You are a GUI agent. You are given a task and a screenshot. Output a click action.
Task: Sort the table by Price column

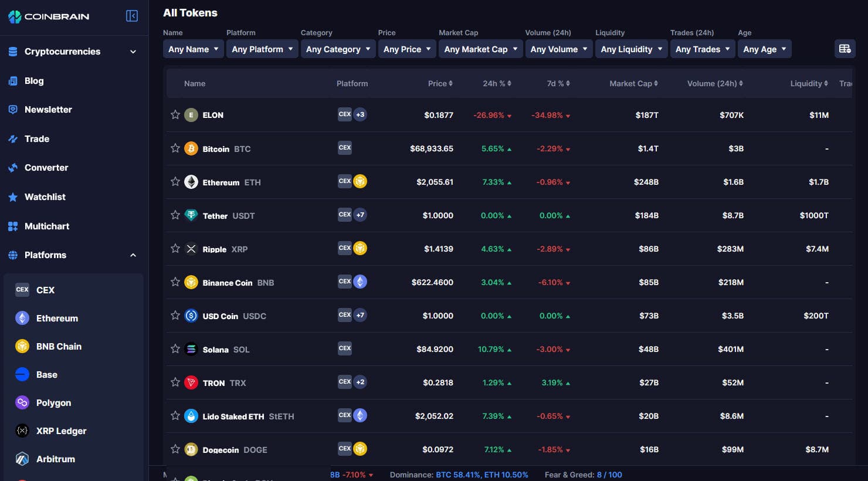[x=440, y=83]
